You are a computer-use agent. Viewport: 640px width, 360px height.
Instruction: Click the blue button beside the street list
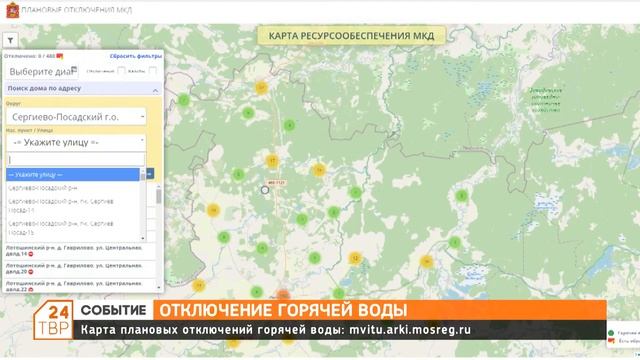pos(150,173)
